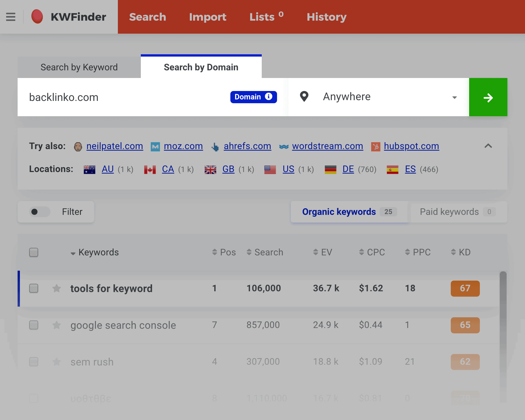Check the 'google search console' row checkbox
525x420 pixels.
(34, 325)
